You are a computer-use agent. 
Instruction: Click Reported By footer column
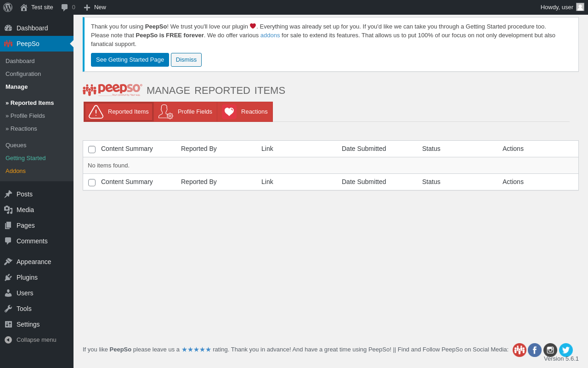coord(199,182)
